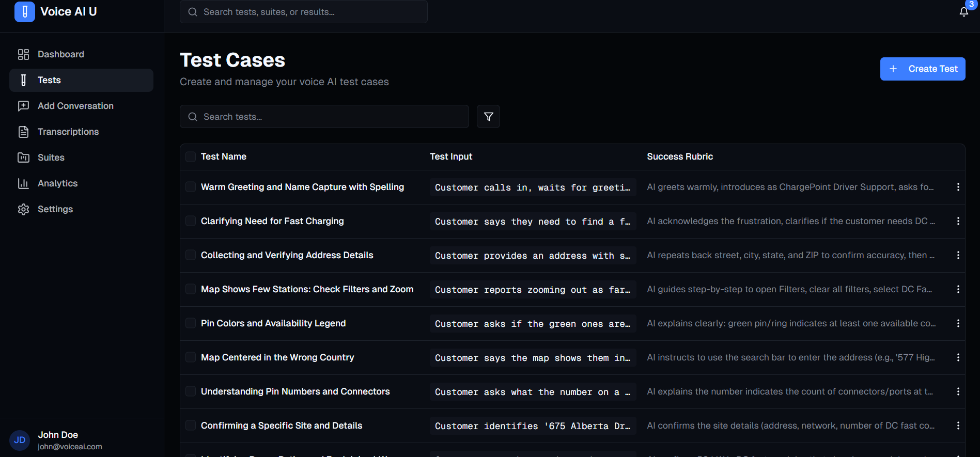Open 'Clarifying Need for Fast Charging' test
The height and width of the screenshot is (457, 980).
(272, 221)
